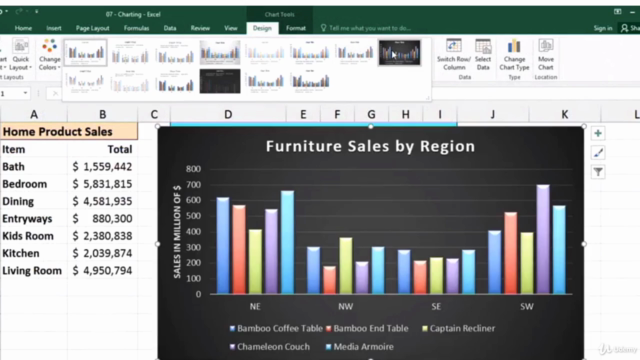
Task: Open the Home tab
Action: (x=23, y=28)
